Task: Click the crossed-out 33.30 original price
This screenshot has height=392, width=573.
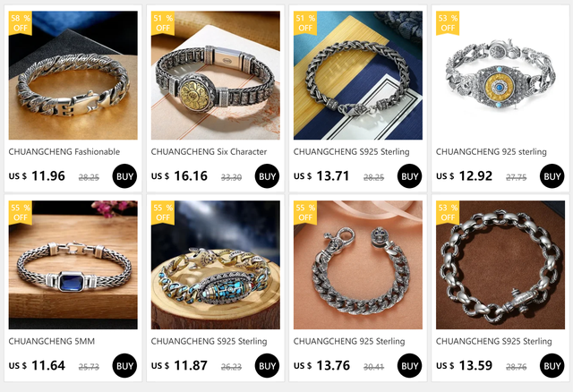Action: [x=231, y=177]
